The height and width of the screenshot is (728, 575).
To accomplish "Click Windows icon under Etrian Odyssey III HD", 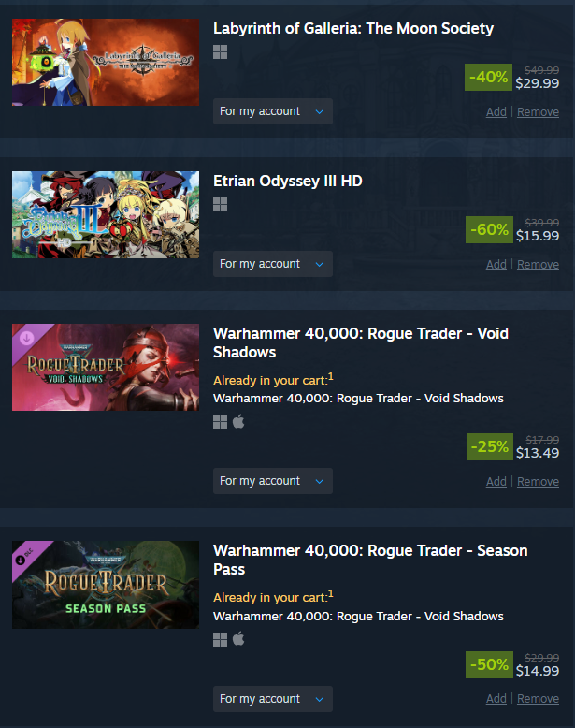I will (x=220, y=205).
